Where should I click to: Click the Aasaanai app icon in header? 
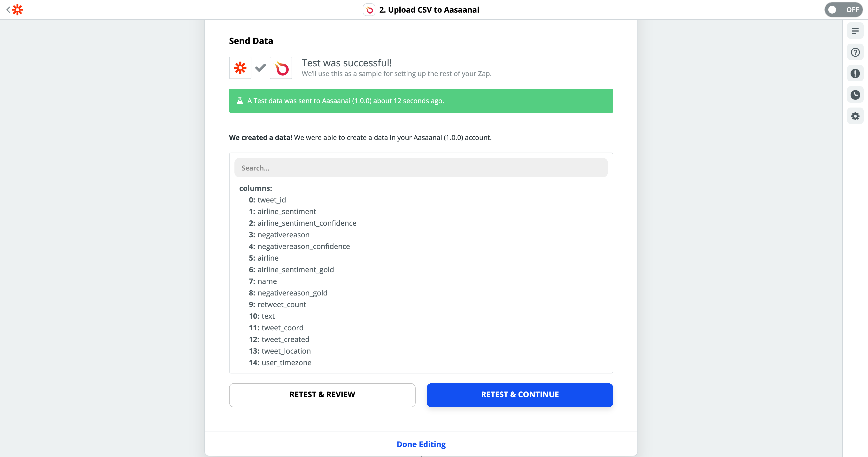pyautogui.click(x=369, y=10)
